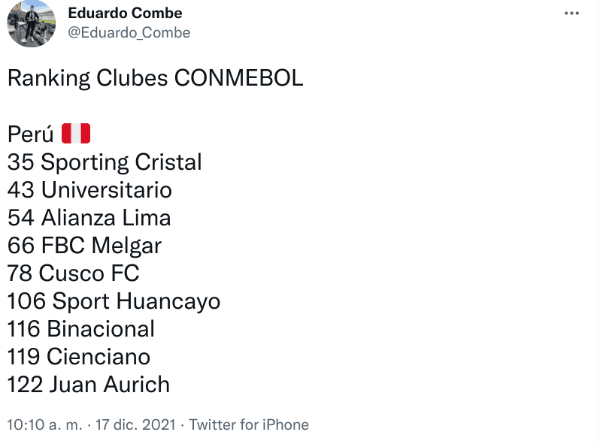Viewport: 600px width, 444px height.
Task: Click the 10:10 a. m. timestamp
Action: pos(43,424)
